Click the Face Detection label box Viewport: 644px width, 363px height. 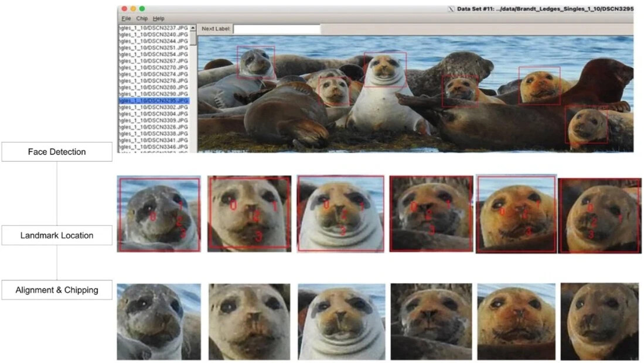pyautogui.click(x=57, y=152)
